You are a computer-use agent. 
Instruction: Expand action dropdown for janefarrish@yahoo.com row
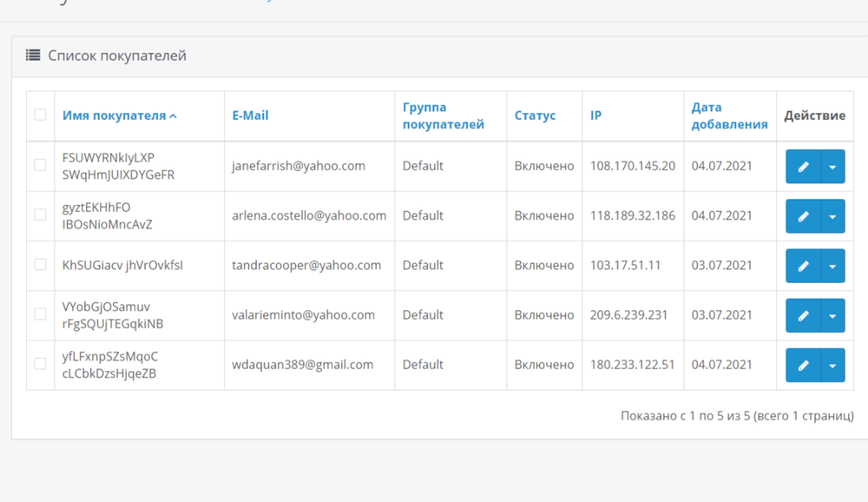coord(832,167)
